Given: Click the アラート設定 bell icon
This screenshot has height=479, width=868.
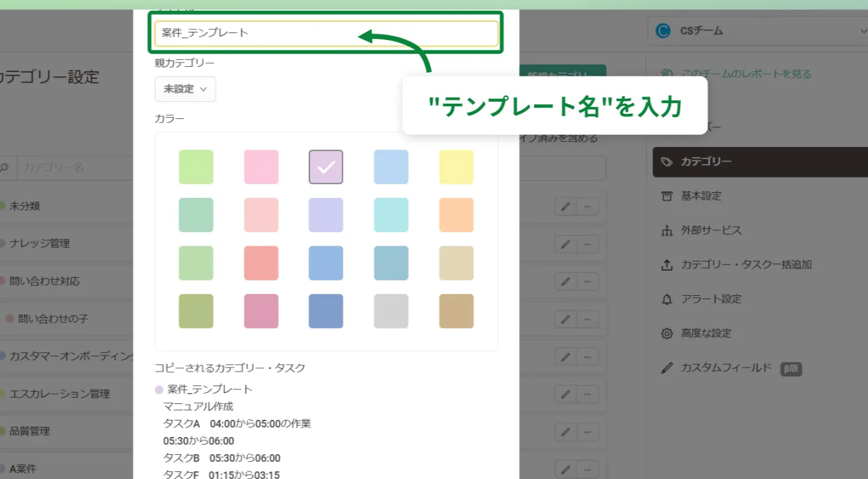Looking at the screenshot, I should [x=667, y=298].
